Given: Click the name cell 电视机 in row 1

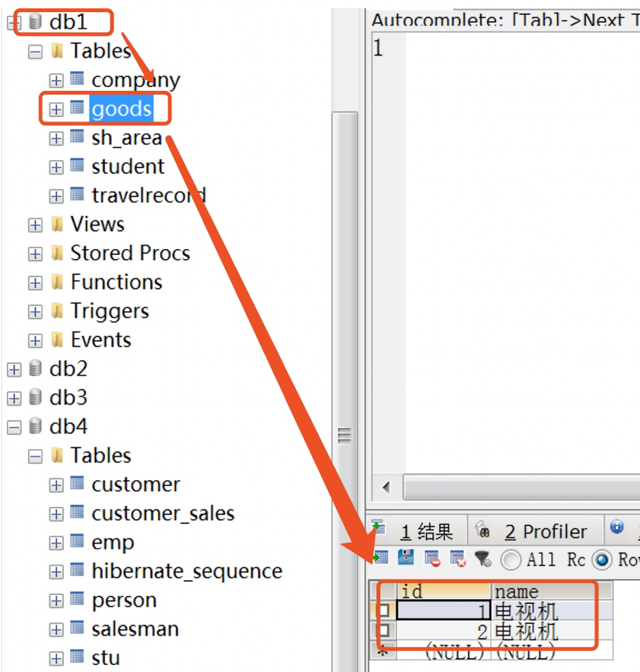Looking at the screenshot, I should [551, 611].
